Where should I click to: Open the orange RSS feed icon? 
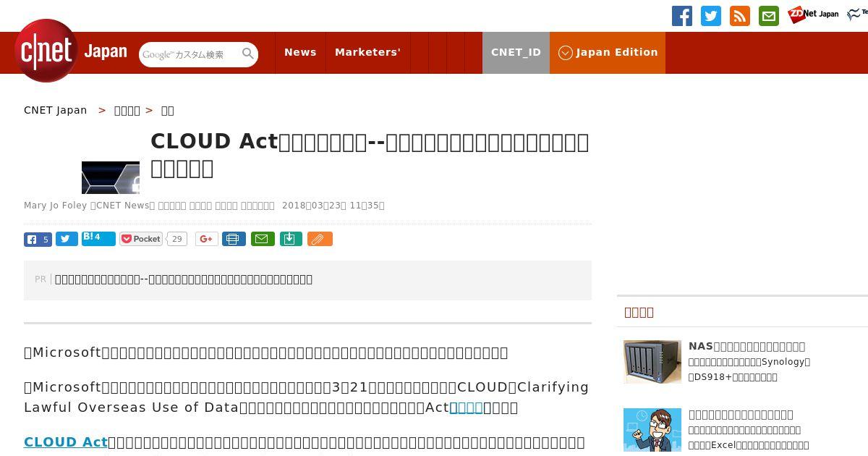(x=740, y=16)
